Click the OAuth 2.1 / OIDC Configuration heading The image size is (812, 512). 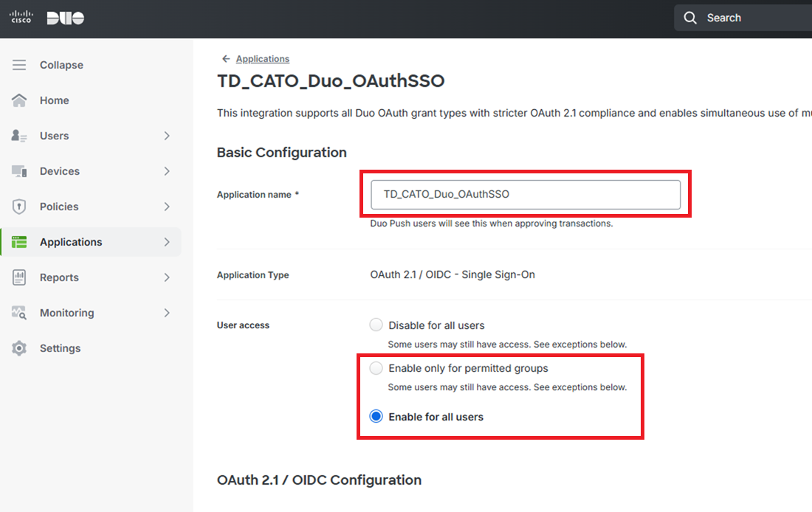click(x=319, y=480)
